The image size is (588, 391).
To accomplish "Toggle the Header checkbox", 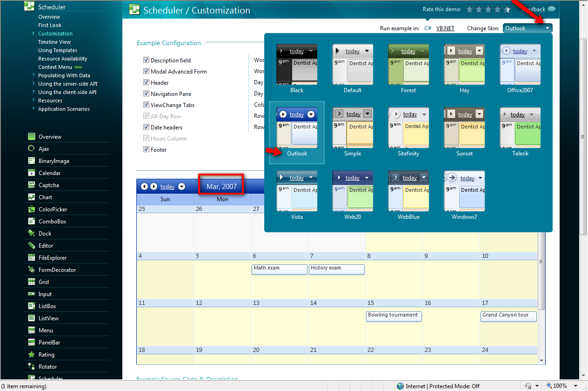I will [146, 82].
